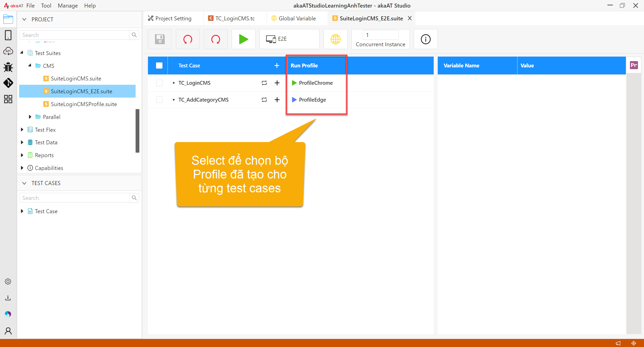
Task: Check the TC_LoginCMS row checkbox
Action: tap(159, 83)
